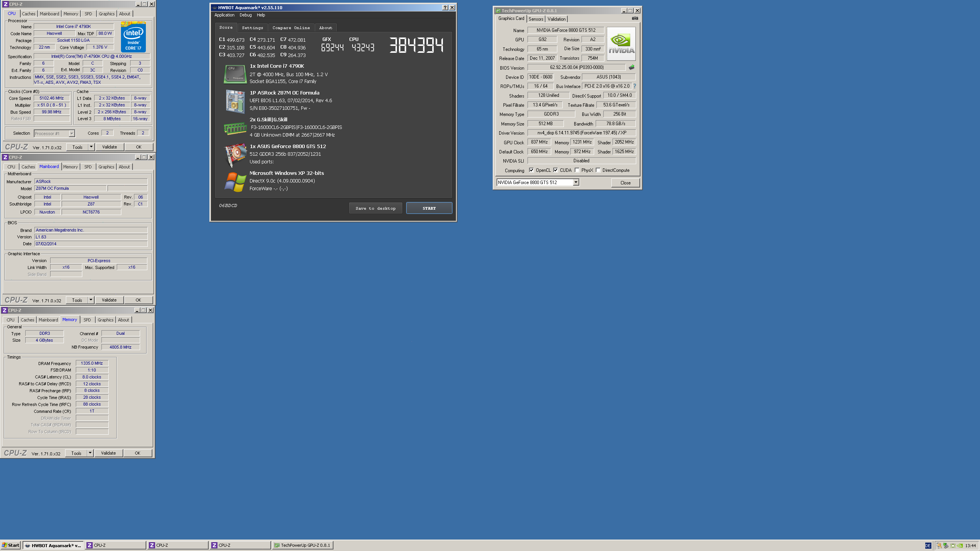Switch to the Settings tab in Aquamark
Screen dimensions: 980x551
(253, 28)
